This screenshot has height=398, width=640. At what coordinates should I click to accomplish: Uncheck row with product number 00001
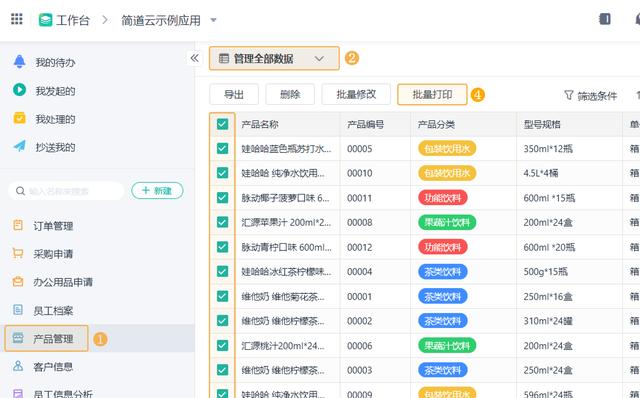[222, 296]
